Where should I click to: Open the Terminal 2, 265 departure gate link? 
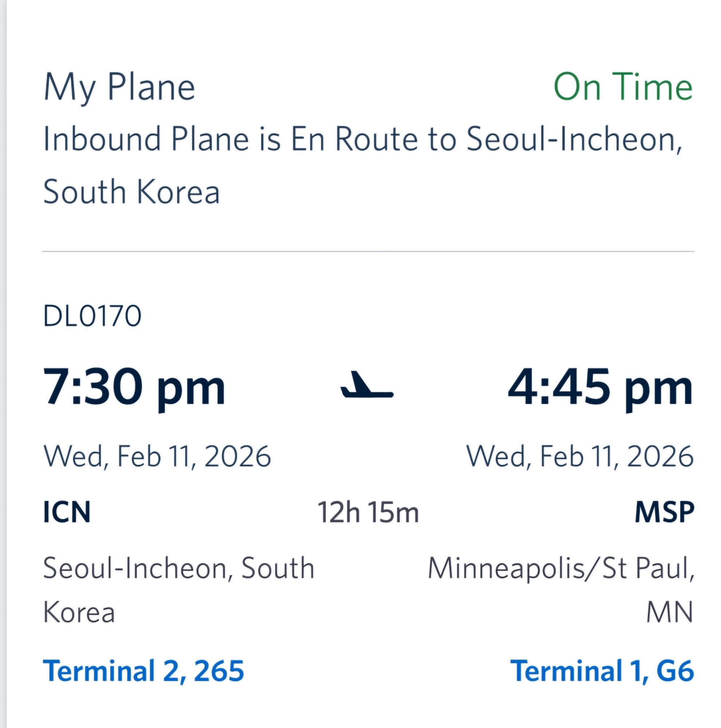[x=143, y=671]
